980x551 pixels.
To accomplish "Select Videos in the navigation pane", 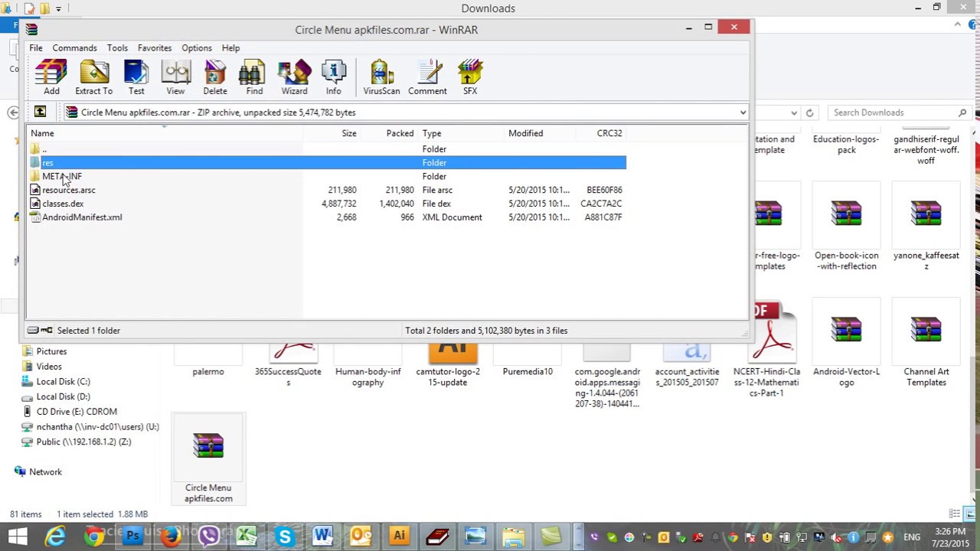I will point(49,367).
